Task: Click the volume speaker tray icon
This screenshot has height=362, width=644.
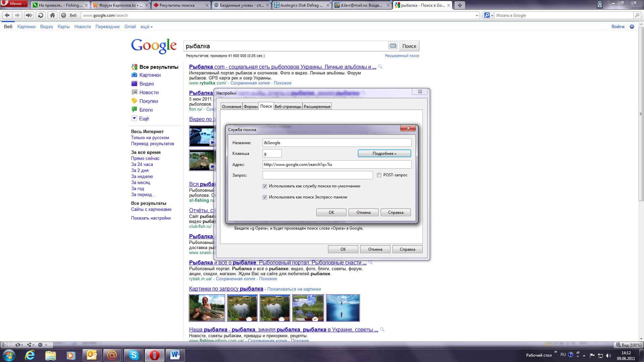Action: pyautogui.click(x=608, y=356)
